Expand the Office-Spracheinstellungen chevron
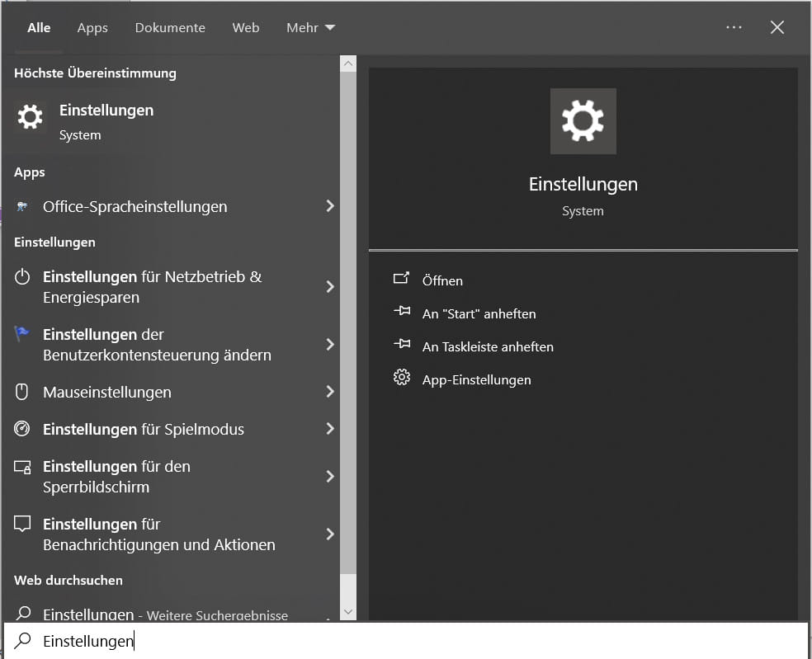Screen dimensions: 812x659 (x=330, y=206)
